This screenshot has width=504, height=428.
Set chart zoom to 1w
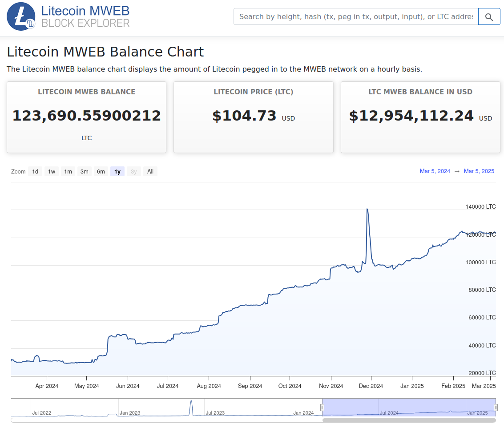pos(52,171)
